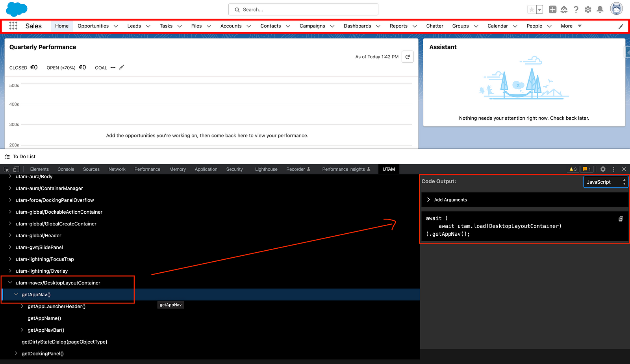Click the pencil icon to edit navigation bar
This screenshot has width=630, height=364.
[x=621, y=26]
